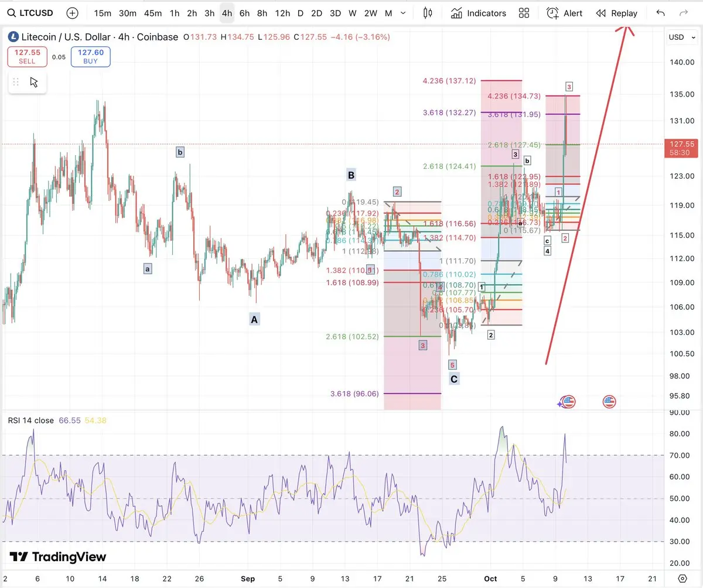Add a symbol with the plus icon

click(72, 13)
